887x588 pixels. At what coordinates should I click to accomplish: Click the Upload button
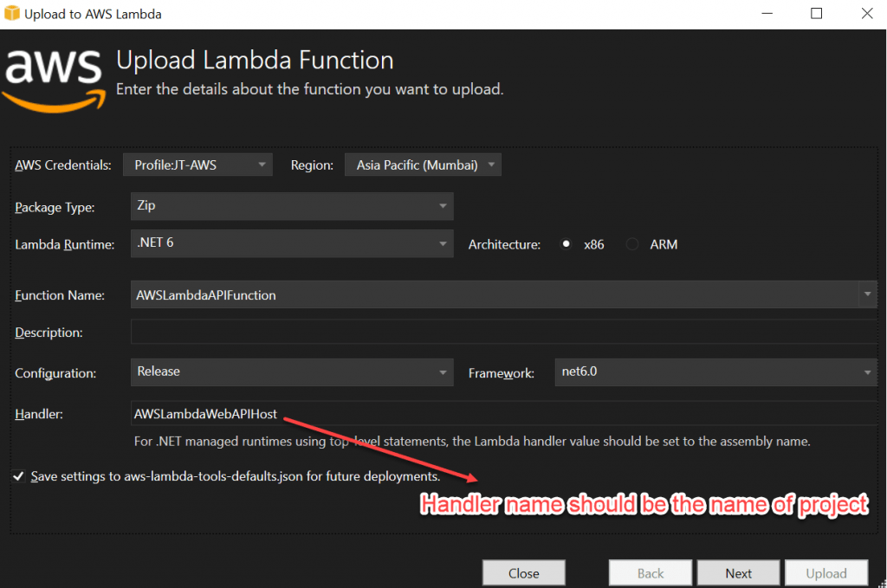[826, 573]
